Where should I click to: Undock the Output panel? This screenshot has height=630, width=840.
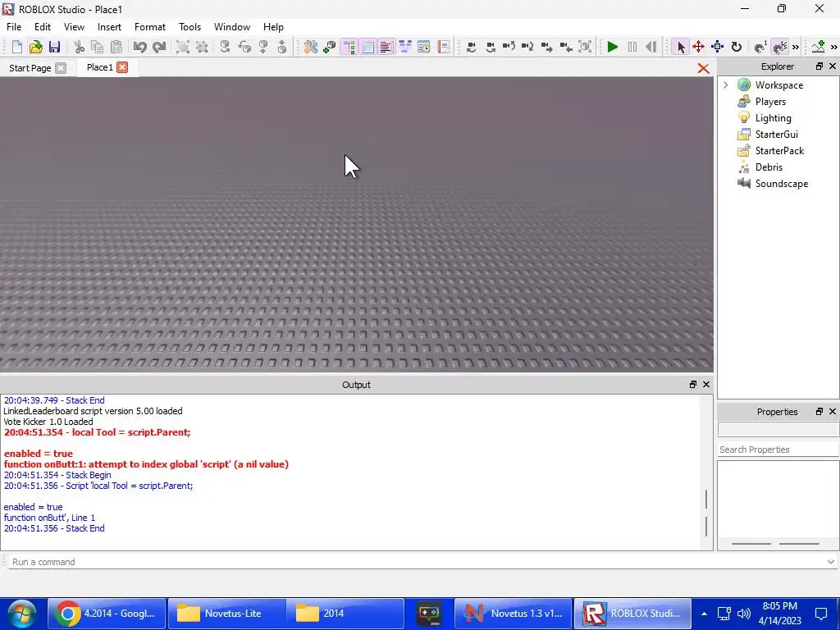692,384
